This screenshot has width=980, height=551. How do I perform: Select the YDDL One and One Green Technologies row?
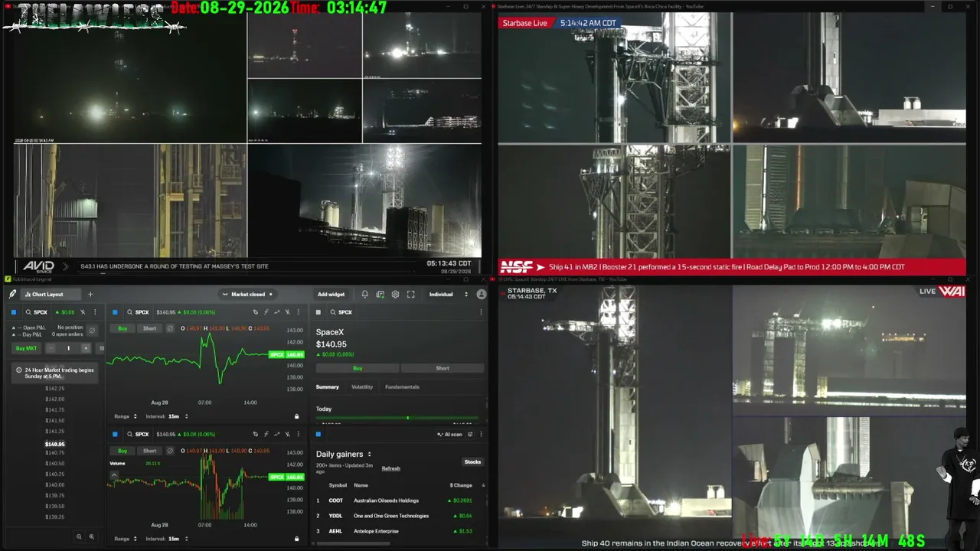click(399, 516)
